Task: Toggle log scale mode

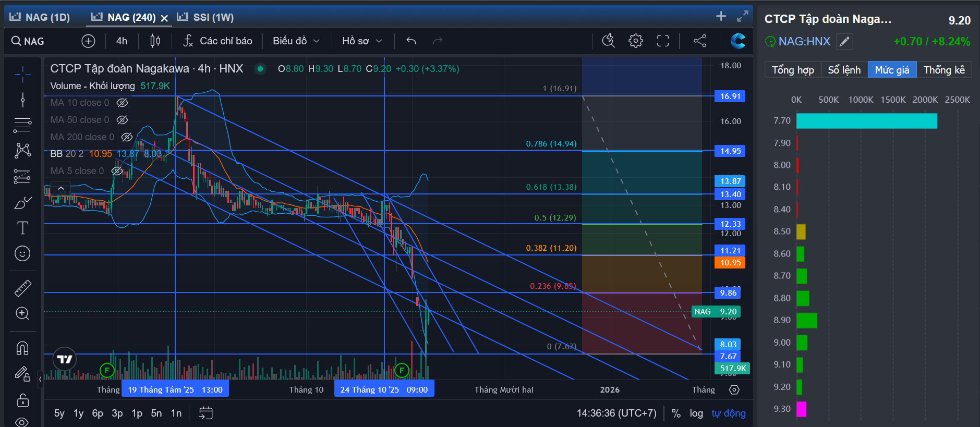Action: click(x=696, y=413)
